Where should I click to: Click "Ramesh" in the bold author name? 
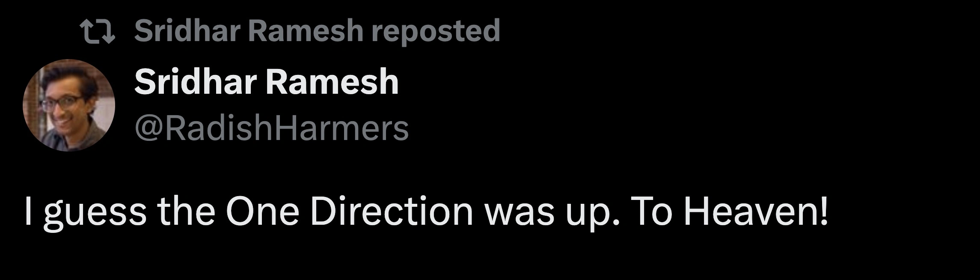(x=332, y=82)
